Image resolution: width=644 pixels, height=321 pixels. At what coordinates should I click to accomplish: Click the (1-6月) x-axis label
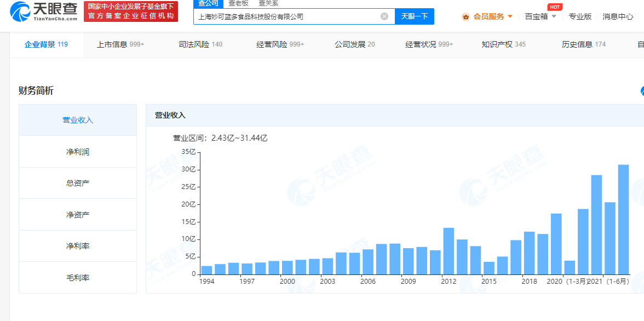(618, 282)
